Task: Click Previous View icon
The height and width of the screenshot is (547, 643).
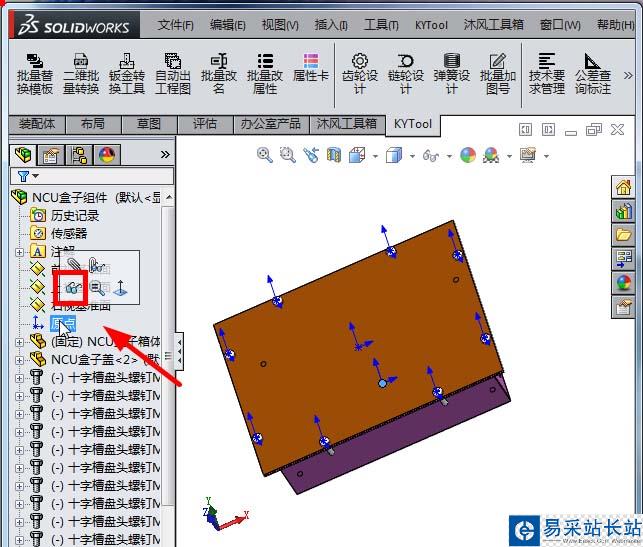Action: [x=311, y=155]
